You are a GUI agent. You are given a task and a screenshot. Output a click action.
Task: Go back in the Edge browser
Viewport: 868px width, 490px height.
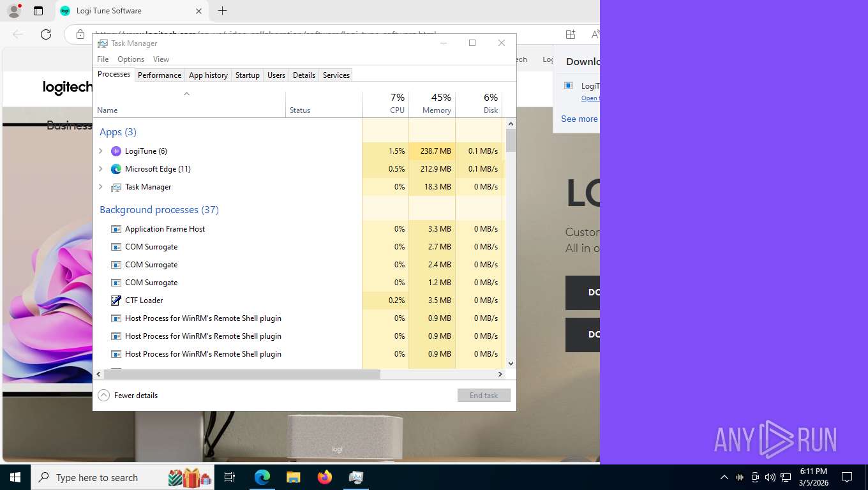click(18, 34)
